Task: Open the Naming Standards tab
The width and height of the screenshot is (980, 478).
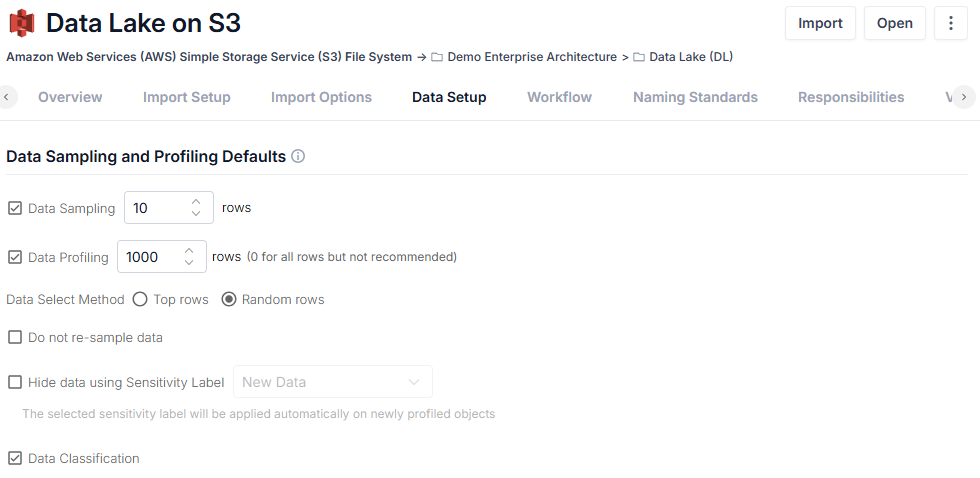Action: click(x=695, y=97)
